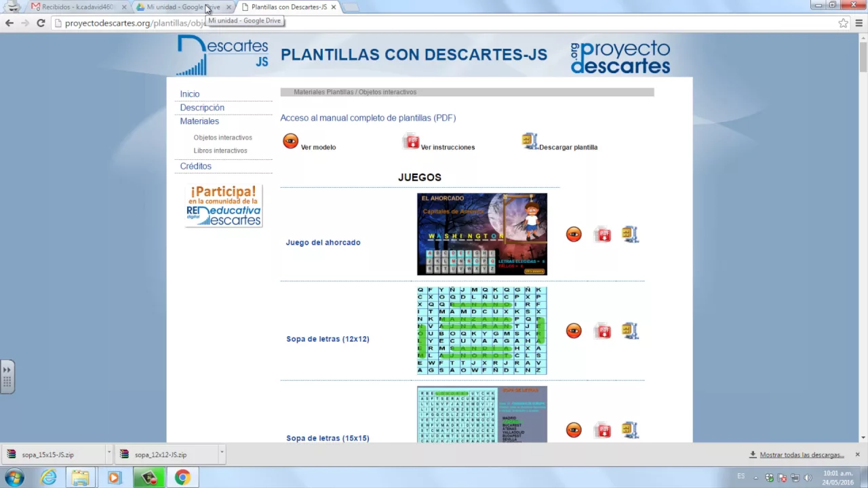This screenshot has width=868, height=488.
Task: Open the media player taskbar icon
Action: click(114, 478)
